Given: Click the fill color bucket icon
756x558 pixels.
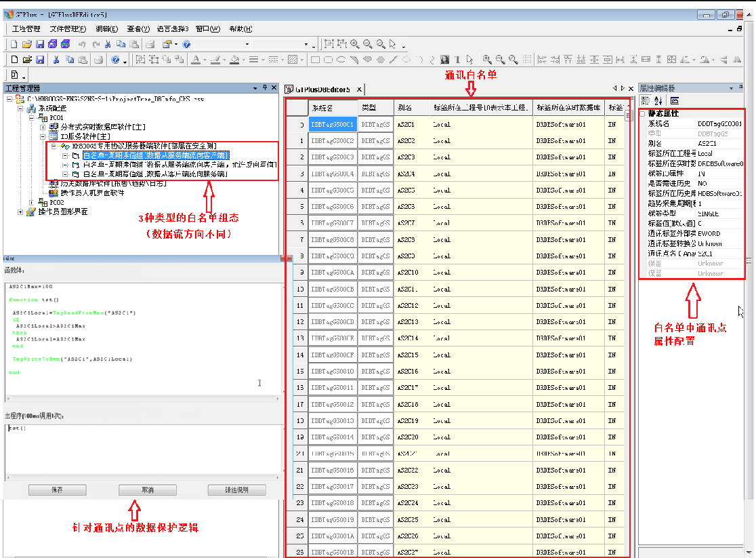Looking at the screenshot, I should pyautogui.click(x=234, y=60).
